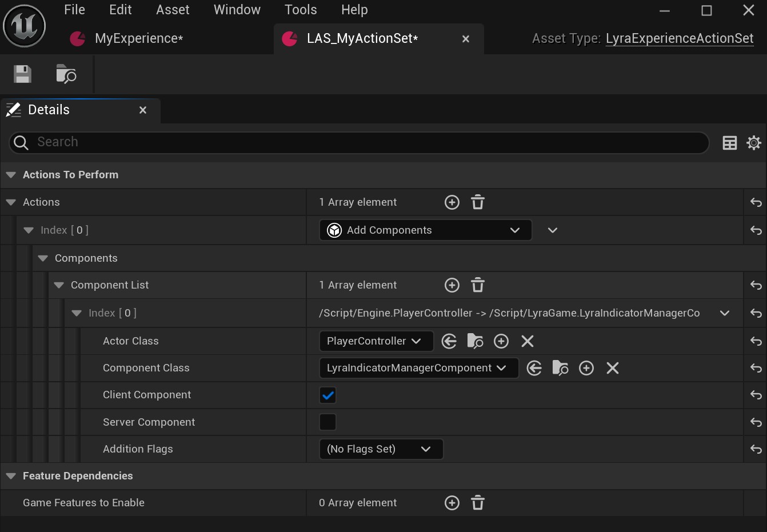The width and height of the screenshot is (767, 532).
Task: Add element to Game Features to Enable
Action: pyautogui.click(x=452, y=503)
